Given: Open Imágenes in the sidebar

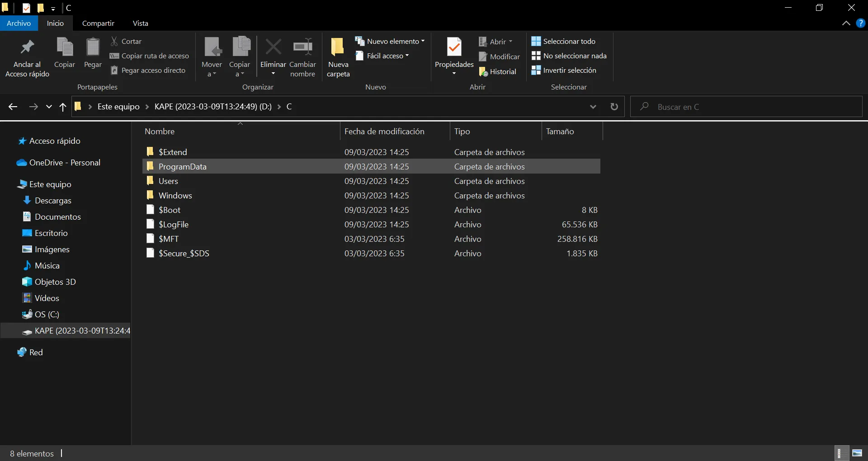Looking at the screenshot, I should point(46,249).
